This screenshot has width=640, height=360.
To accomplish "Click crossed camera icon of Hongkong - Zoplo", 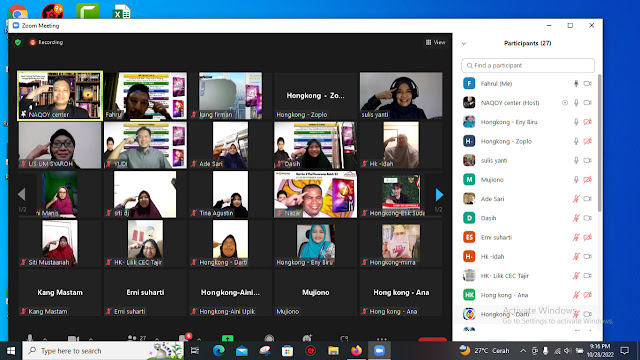I will [x=587, y=141].
